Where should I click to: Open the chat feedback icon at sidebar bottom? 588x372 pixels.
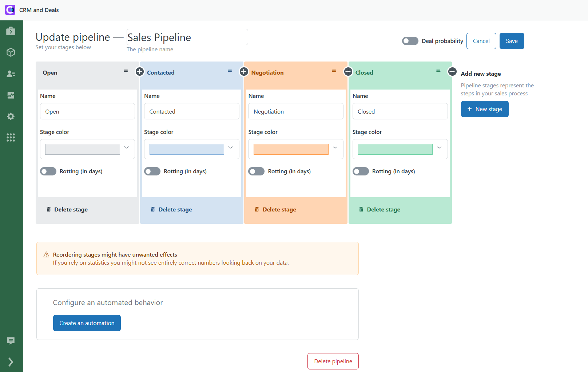tap(11, 341)
